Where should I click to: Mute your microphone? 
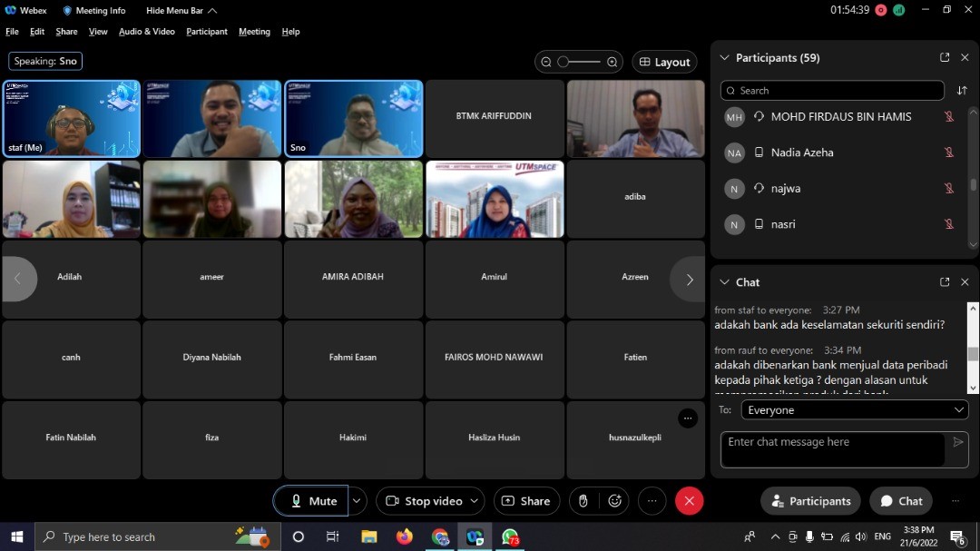(313, 501)
